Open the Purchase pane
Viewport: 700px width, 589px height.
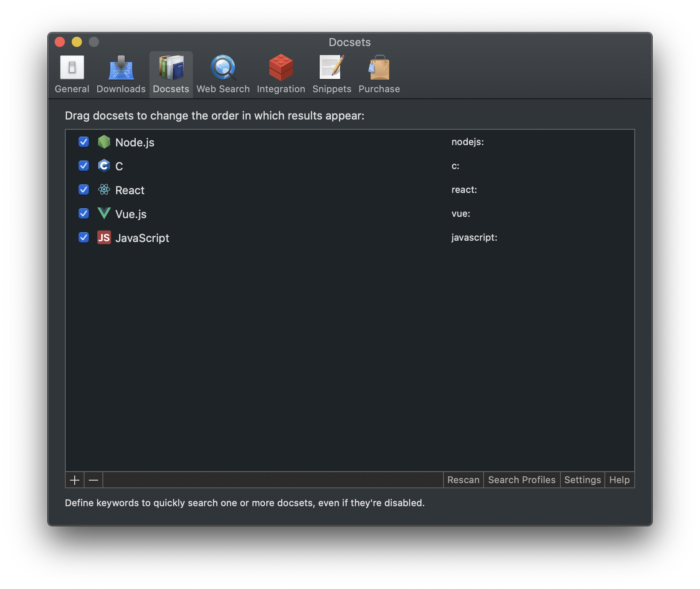[x=379, y=75]
